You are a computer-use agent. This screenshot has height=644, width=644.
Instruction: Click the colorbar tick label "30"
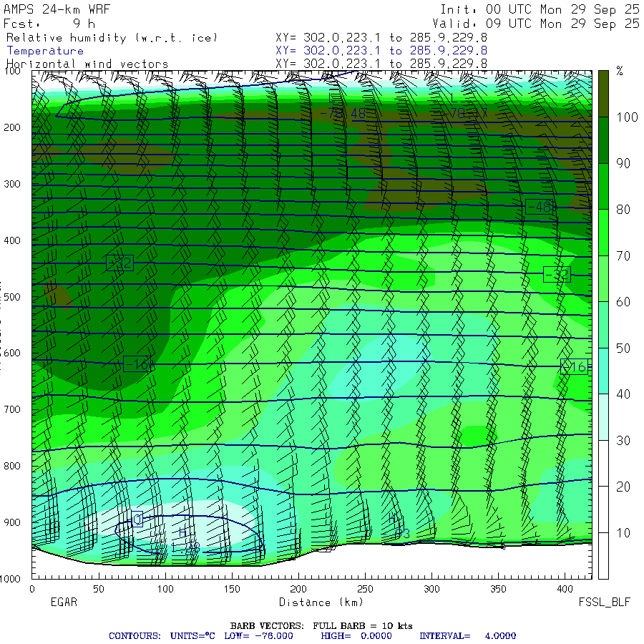[623, 441]
